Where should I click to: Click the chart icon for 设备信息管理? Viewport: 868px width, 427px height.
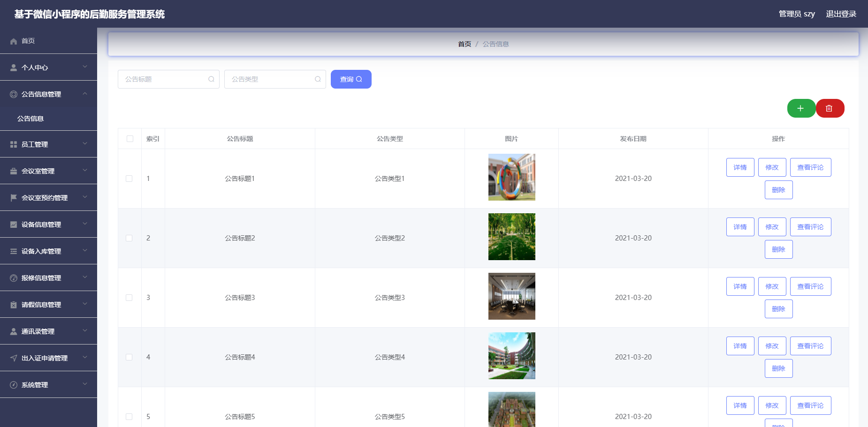pos(14,225)
